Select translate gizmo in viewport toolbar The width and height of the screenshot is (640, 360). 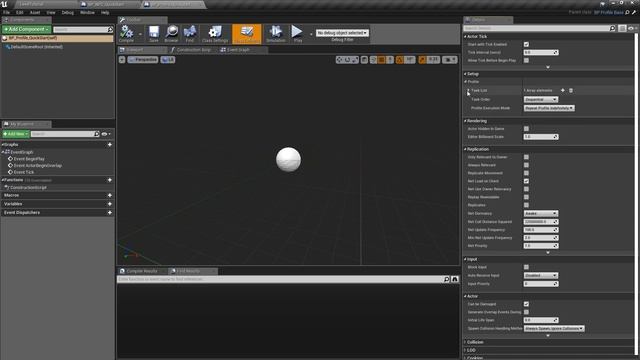(339, 60)
